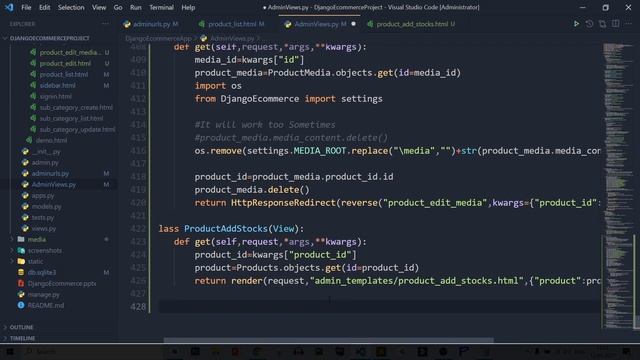
Task: Open sub_category_update.html in explorer
Action: pyautogui.click(x=77, y=129)
